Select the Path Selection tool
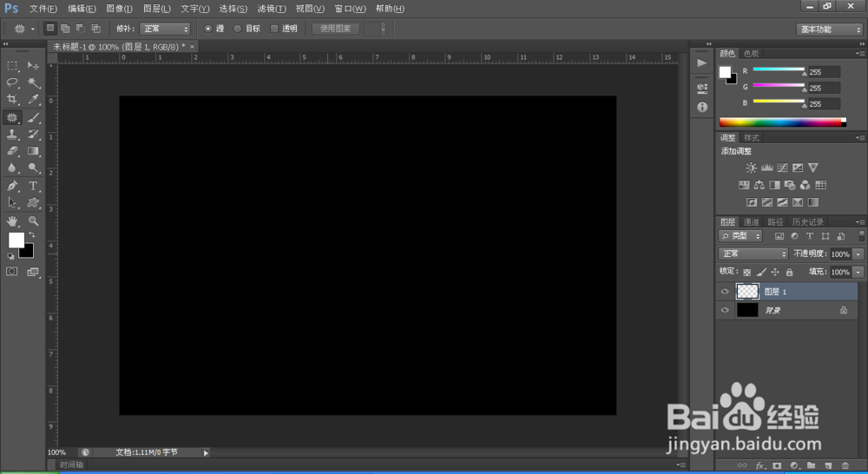This screenshot has width=868, height=474. click(x=12, y=202)
